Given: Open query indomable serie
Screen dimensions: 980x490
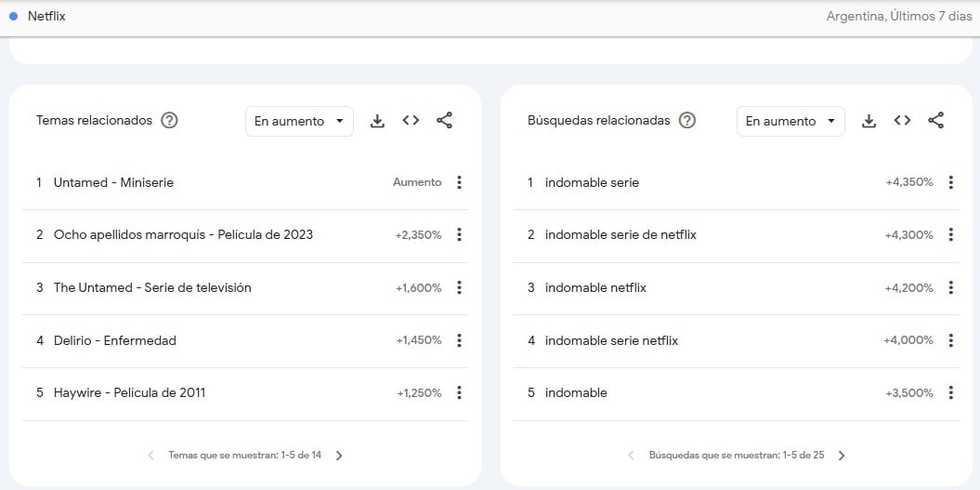Looking at the screenshot, I should [592, 183].
